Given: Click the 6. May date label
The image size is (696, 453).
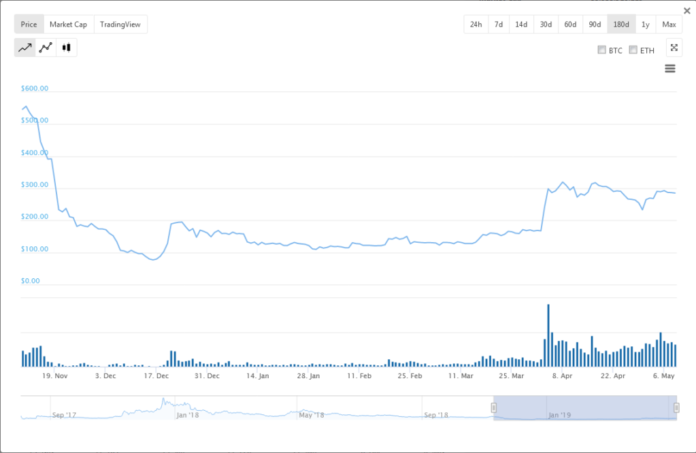Looking at the screenshot, I should click(664, 376).
